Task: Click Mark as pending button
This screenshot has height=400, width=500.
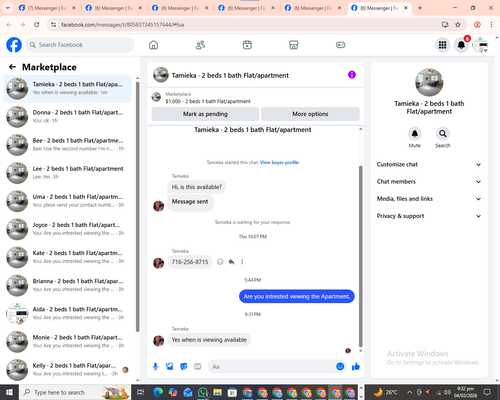Action: (205, 114)
